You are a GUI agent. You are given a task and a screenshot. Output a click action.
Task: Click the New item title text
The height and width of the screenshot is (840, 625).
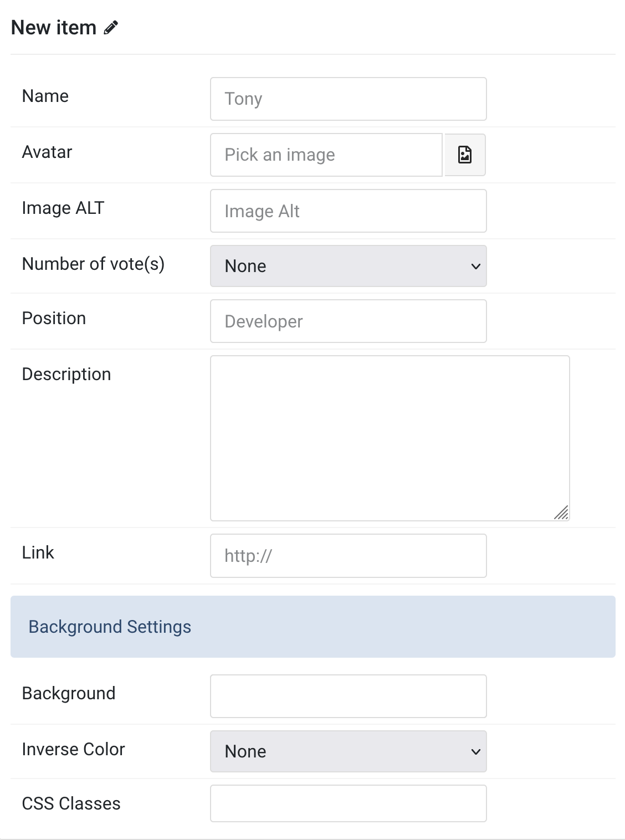coord(54,28)
